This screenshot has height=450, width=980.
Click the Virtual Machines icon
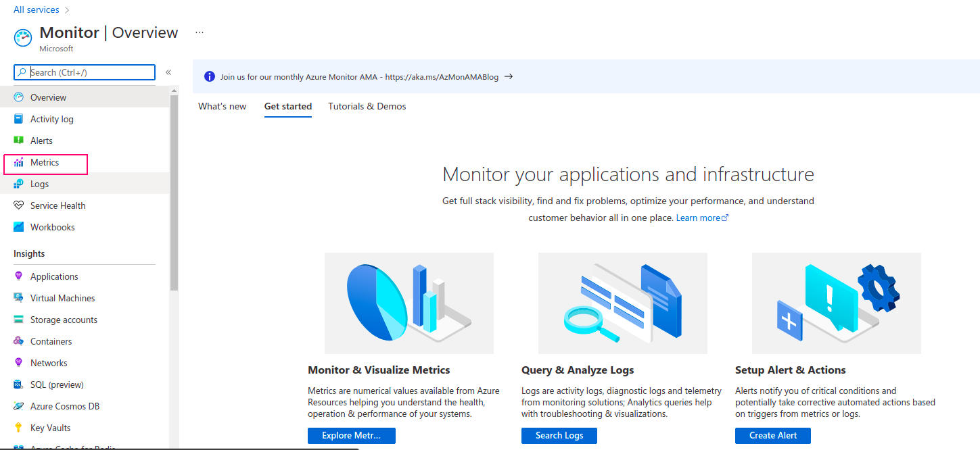pos(19,298)
